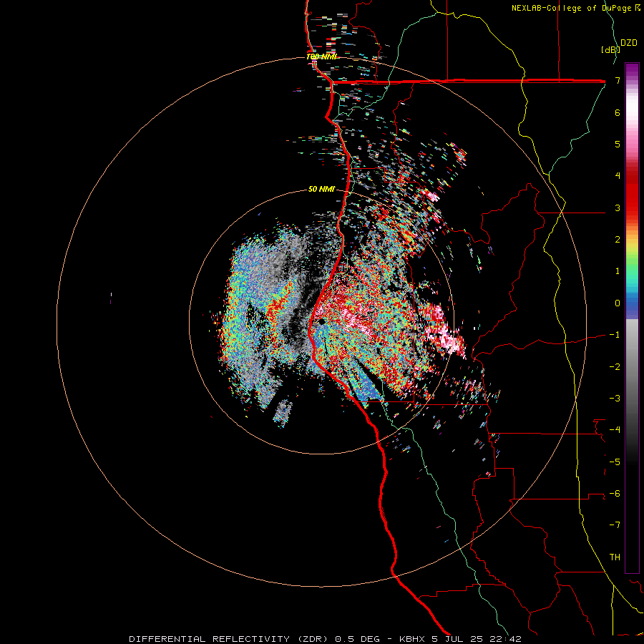Screen dimensions: 644x644
Task: Click the 1 value on the color scale
Action: (x=618, y=271)
